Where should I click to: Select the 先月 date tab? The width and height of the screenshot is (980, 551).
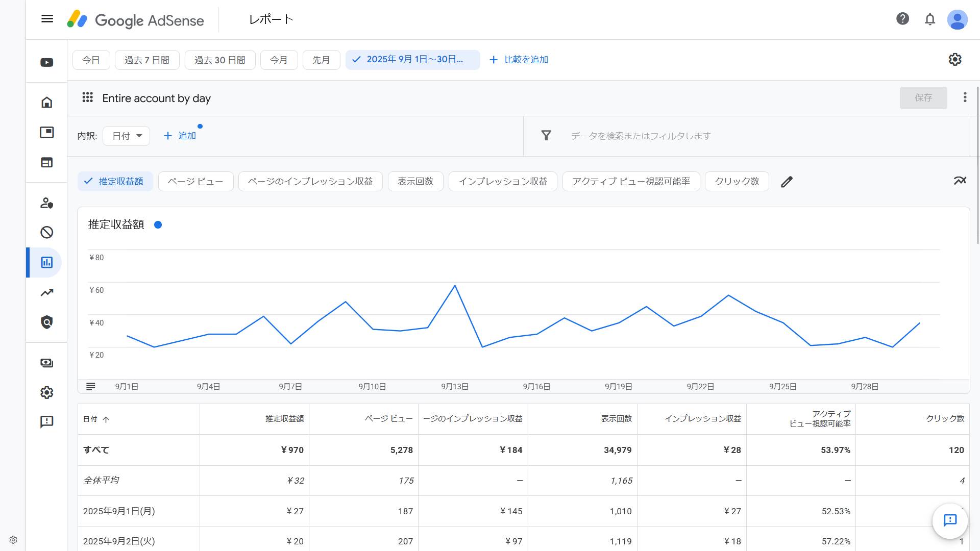click(x=321, y=60)
